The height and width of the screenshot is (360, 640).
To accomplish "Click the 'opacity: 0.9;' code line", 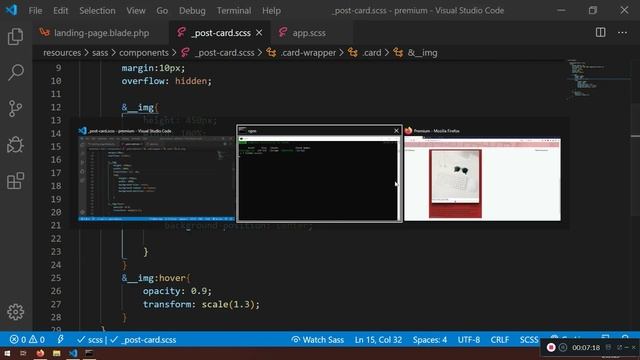I will click(x=177, y=291).
